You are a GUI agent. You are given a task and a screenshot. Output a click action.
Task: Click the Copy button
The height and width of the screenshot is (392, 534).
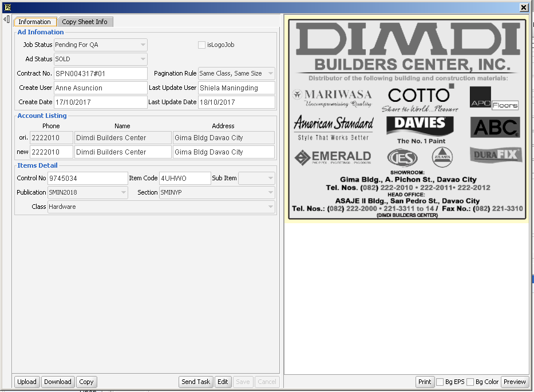coord(86,382)
